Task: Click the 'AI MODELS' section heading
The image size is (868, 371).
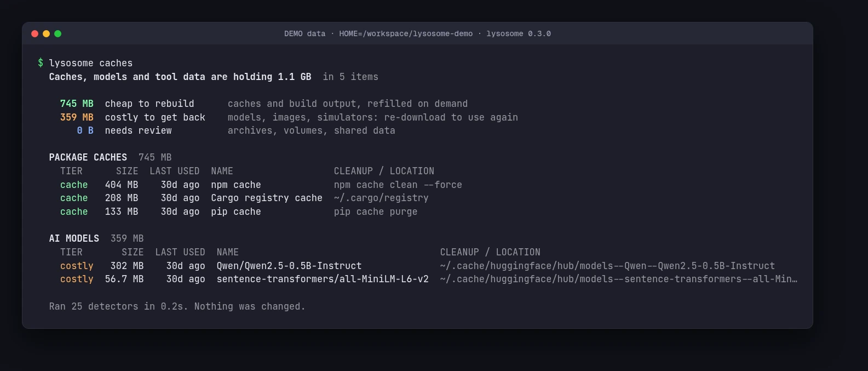Action: pos(74,238)
